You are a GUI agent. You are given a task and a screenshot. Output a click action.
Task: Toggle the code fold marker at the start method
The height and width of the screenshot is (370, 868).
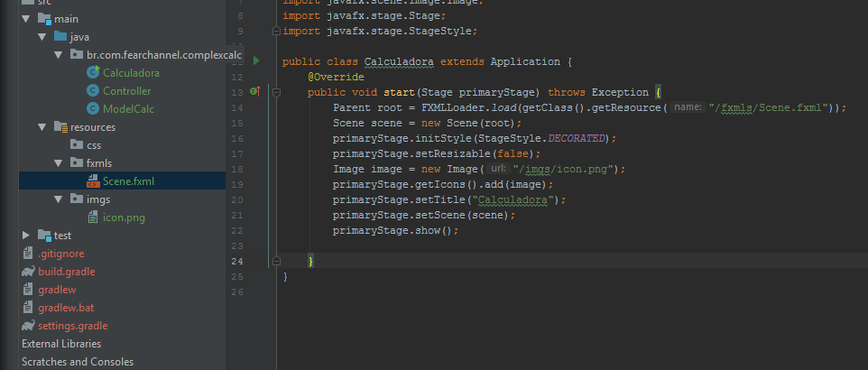pyautogui.click(x=276, y=92)
